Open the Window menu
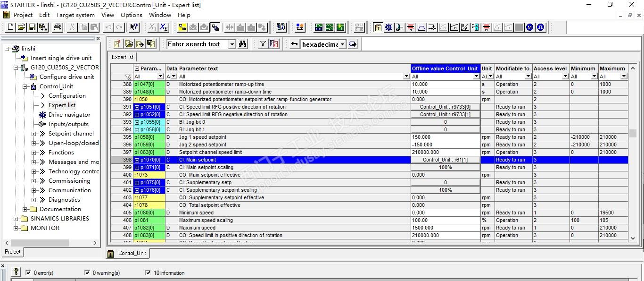644x281 pixels. coord(160,15)
